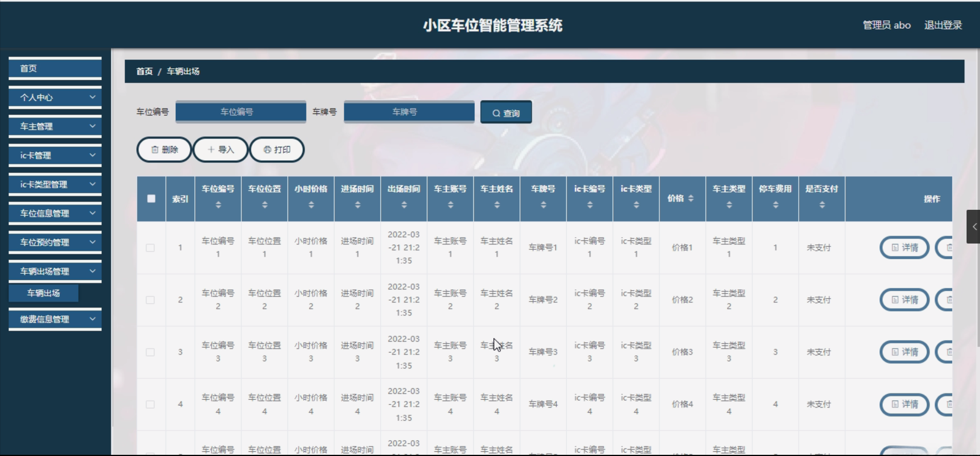This screenshot has width=980, height=456.
Task: Focus the 车牌号 search input field
Action: pos(409,112)
